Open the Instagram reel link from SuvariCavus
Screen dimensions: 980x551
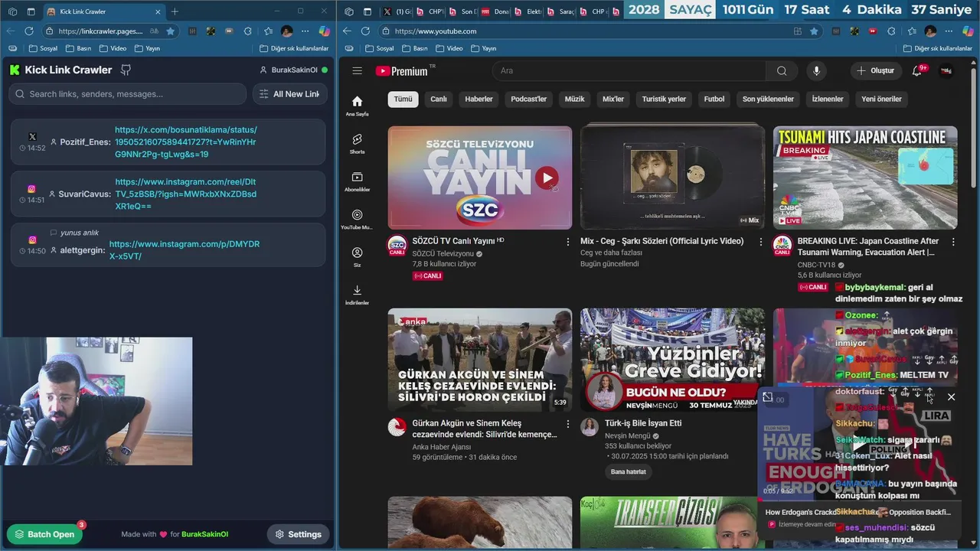click(x=186, y=194)
